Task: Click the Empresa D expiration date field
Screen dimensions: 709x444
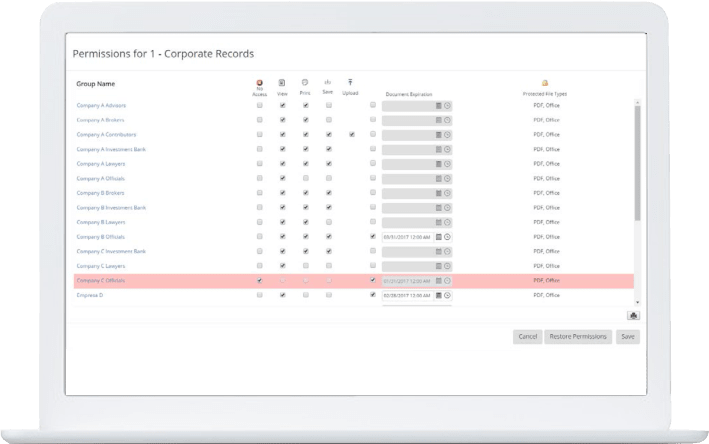Action: click(408, 296)
